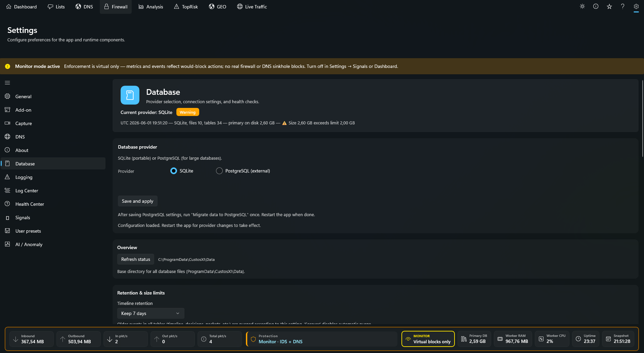Click the Total pkt/s info icon

tap(204, 339)
